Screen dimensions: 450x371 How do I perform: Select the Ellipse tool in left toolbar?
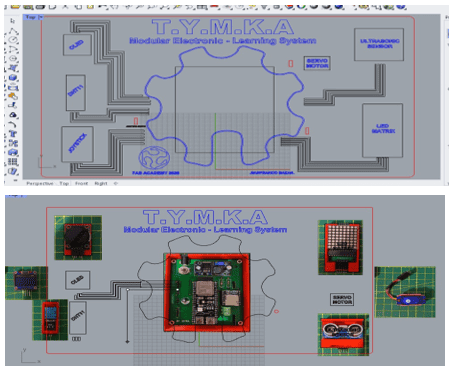pos(13,59)
